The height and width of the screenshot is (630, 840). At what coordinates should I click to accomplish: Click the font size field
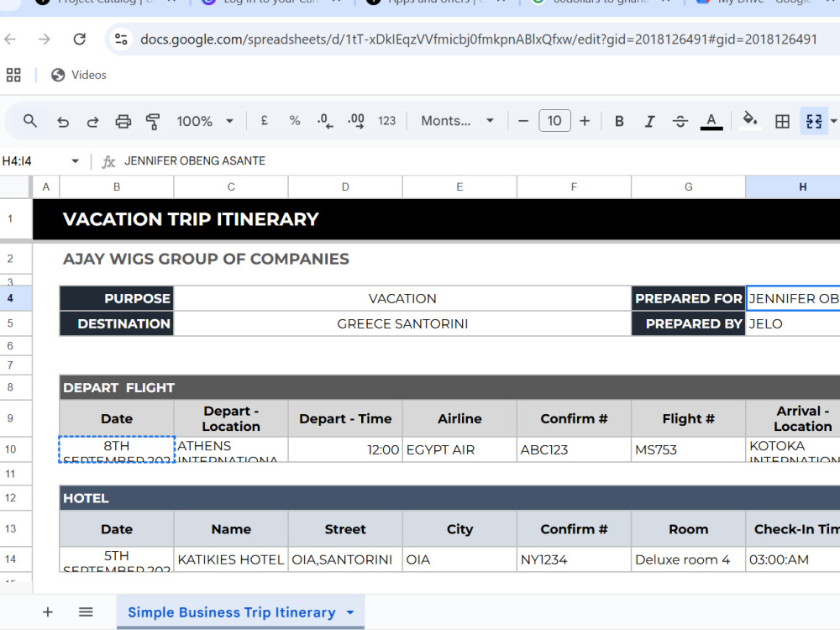(554, 121)
